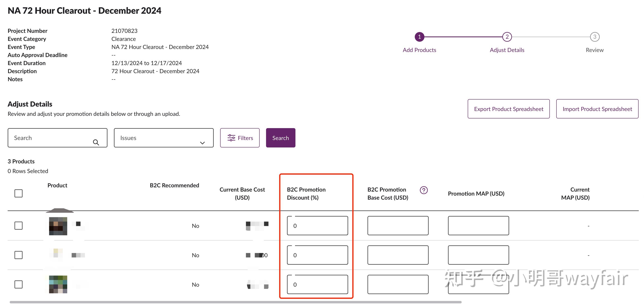Click step circle 1 for Add Products

(419, 36)
